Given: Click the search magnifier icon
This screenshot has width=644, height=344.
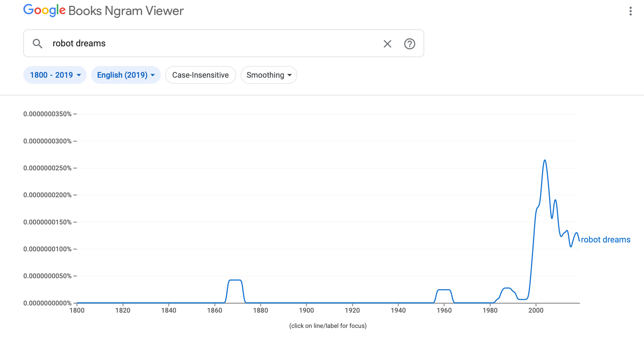Looking at the screenshot, I should 37,44.
